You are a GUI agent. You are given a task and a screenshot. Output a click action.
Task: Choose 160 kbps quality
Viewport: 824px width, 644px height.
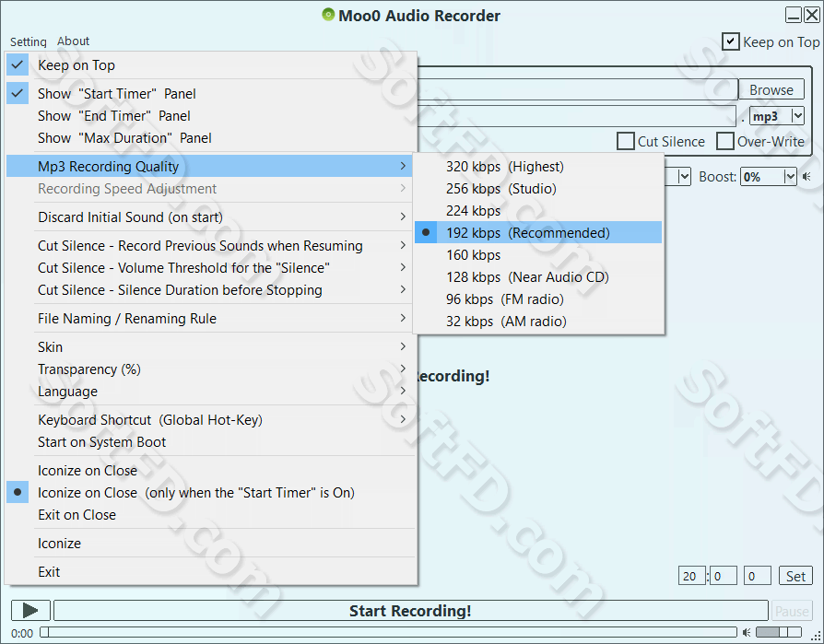pyautogui.click(x=538, y=255)
